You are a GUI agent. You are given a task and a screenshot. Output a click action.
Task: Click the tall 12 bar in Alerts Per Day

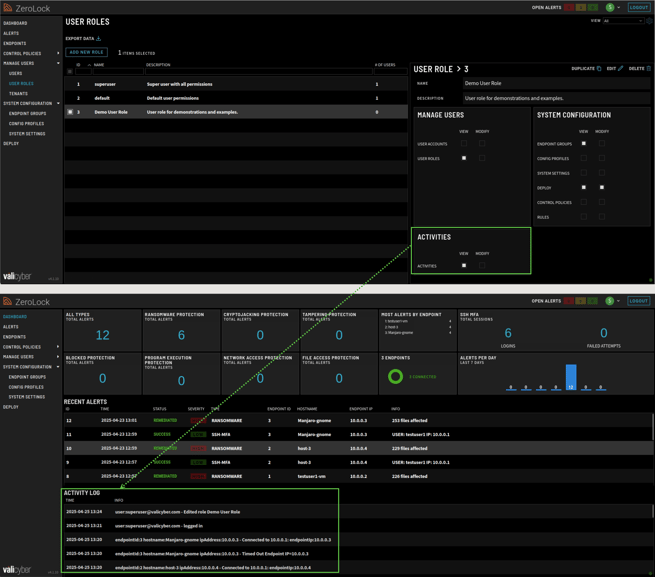click(x=571, y=377)
